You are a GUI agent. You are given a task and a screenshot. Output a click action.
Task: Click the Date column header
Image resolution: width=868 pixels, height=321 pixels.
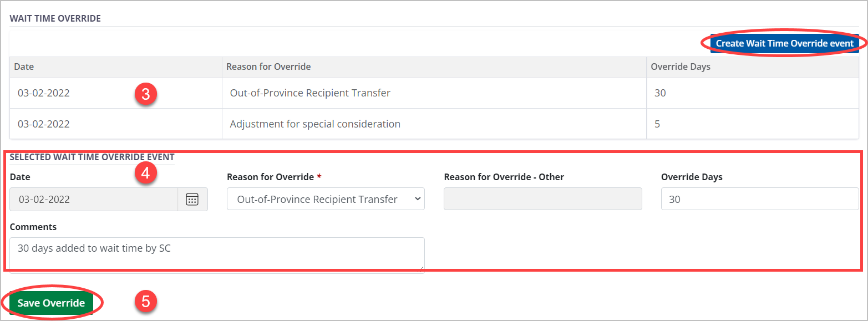click(x=24, y=67)
